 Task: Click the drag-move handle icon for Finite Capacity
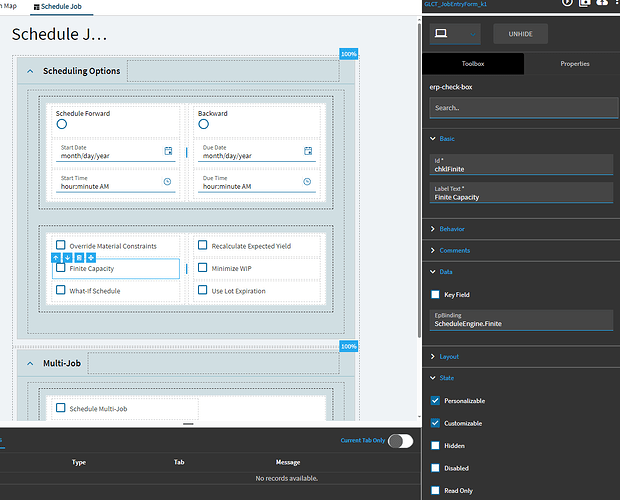point(91,258)
